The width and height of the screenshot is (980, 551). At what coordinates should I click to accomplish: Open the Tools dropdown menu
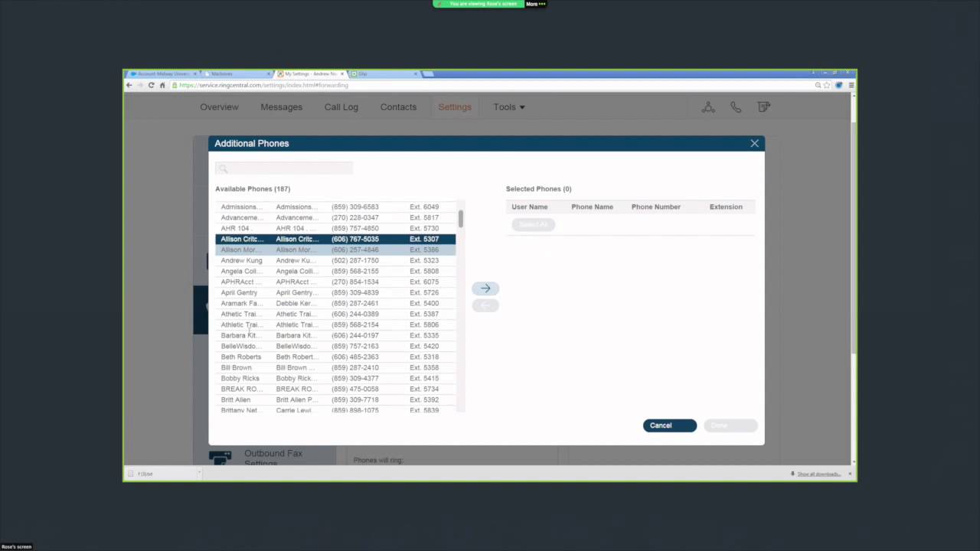point(509,107)
